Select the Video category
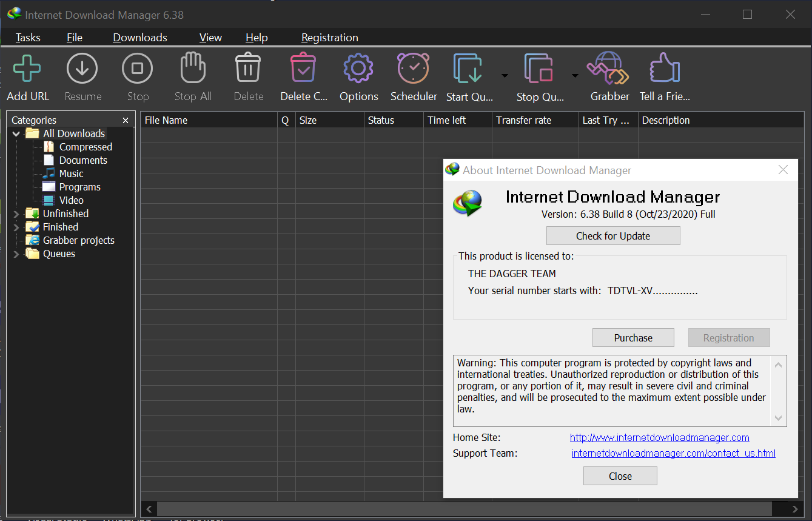812x521 pixels. [71, 200]
